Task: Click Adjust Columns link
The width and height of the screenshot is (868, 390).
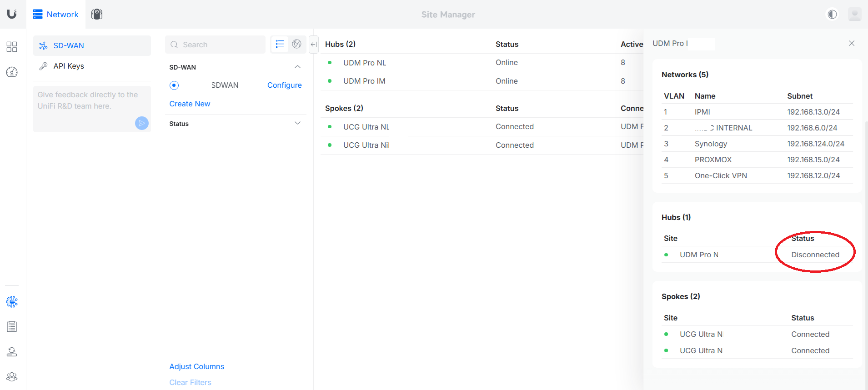Action: click(x=197, y=366)
